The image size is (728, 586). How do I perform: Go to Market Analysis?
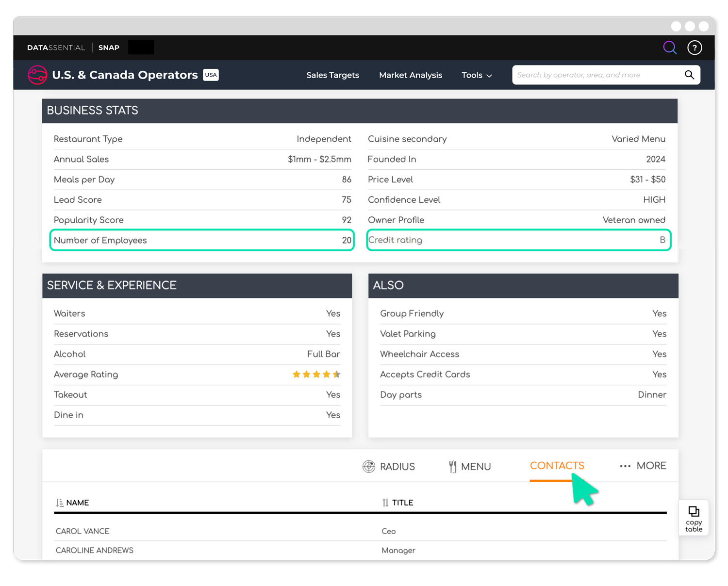[x=410, y=75]
